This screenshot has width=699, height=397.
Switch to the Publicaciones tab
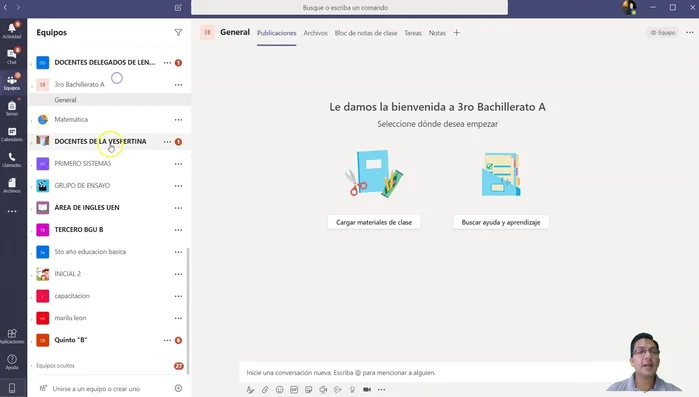[276, 33]
